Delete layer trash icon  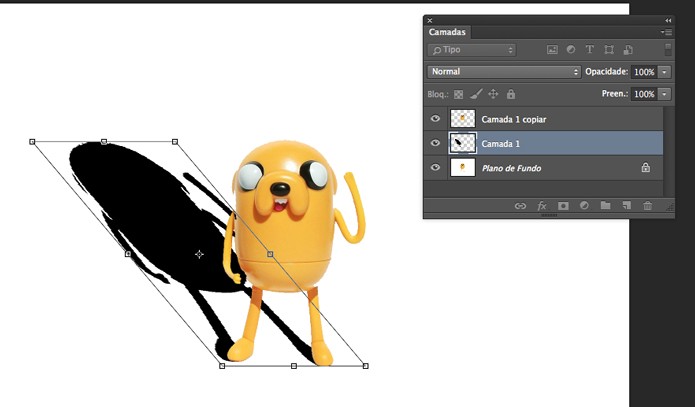click(648, 205)
